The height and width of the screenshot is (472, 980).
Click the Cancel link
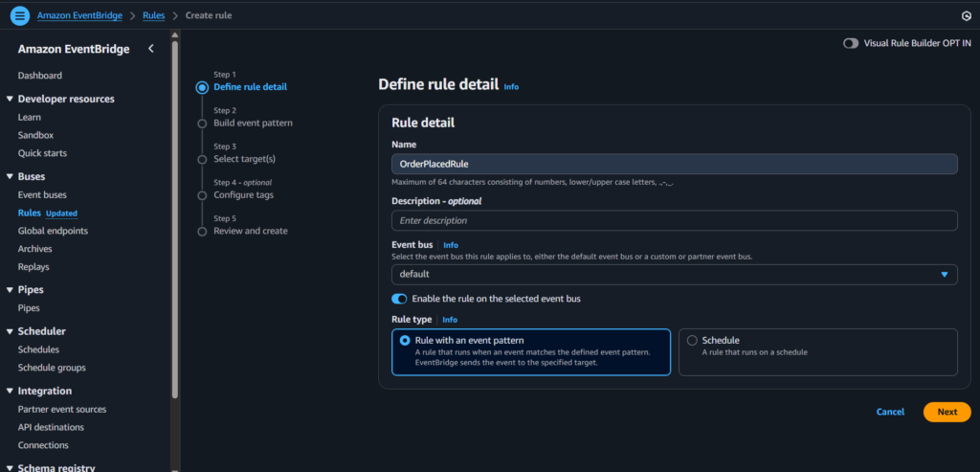click(x=890, y=412)
